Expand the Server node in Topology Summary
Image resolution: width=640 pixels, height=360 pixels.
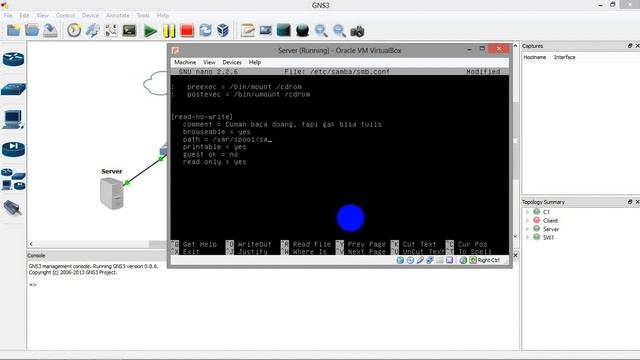coord(527,229)
